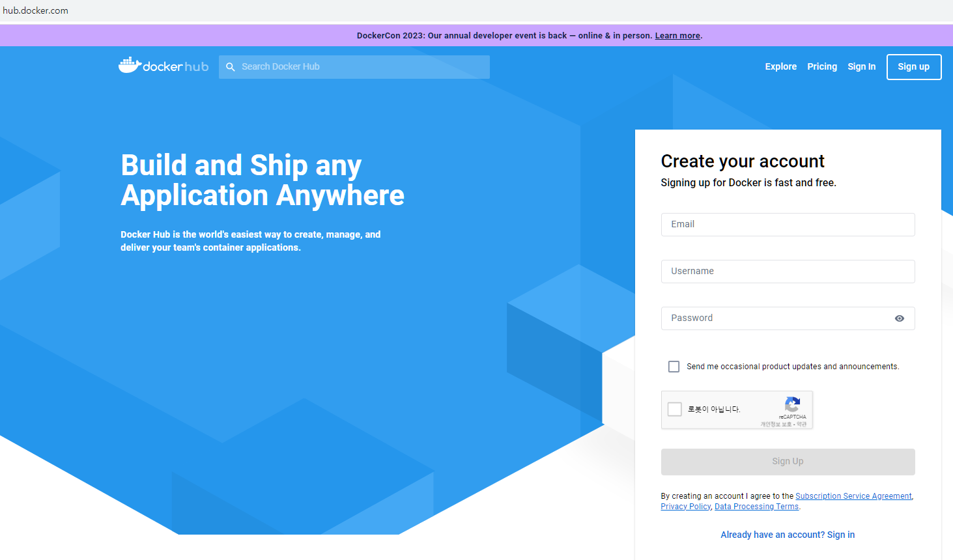
Task: Click the 'Create your account' heading
Action: point(743,161)
